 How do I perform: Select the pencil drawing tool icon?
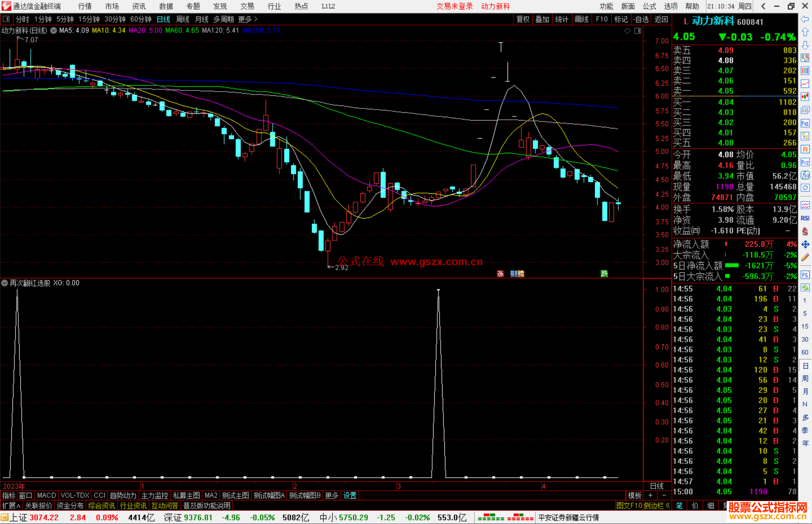[805, 257]
